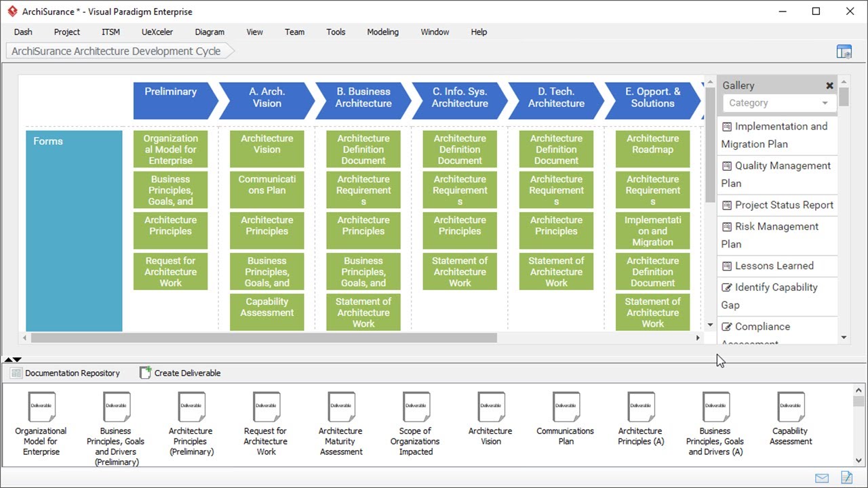Click the horizontal scrollbar of the diagram
Viewport: 868px width, 488px height.
264,338
